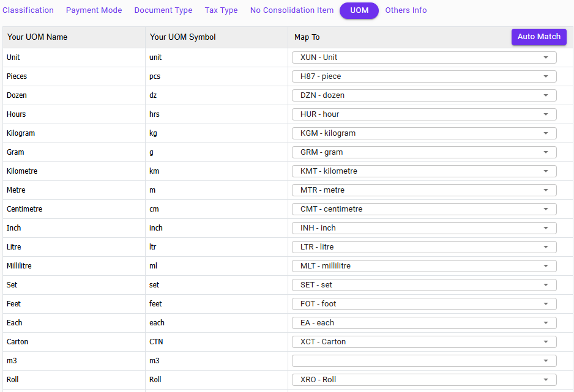Change the DZN - dozen mapping
The width and height of the screenshot is (574, 392).
coord(424,95)
